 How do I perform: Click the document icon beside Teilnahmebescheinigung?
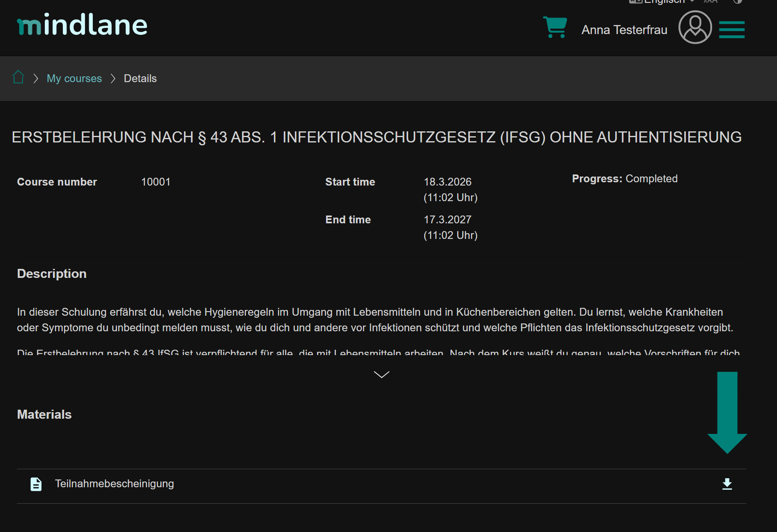(x=36, y=484)
